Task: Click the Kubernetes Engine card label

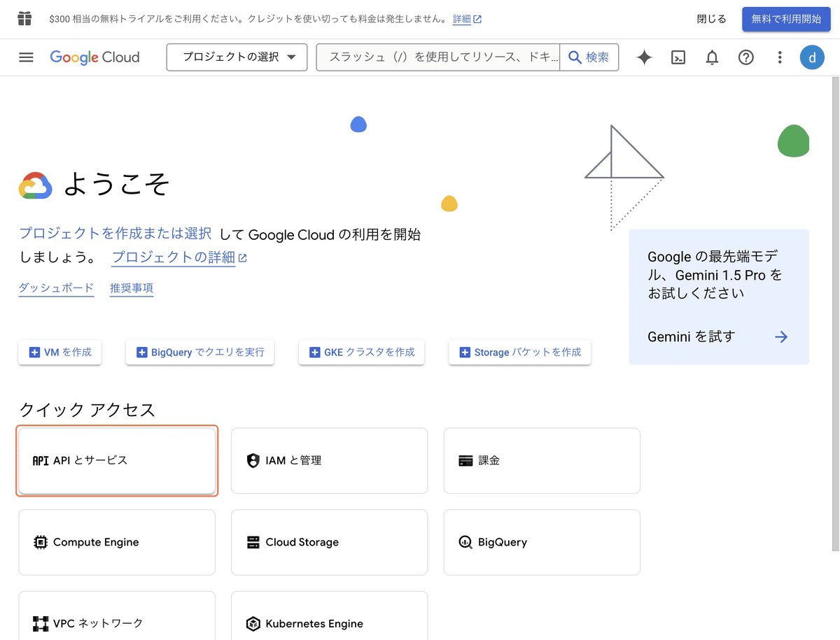Action: coord(314,624)
